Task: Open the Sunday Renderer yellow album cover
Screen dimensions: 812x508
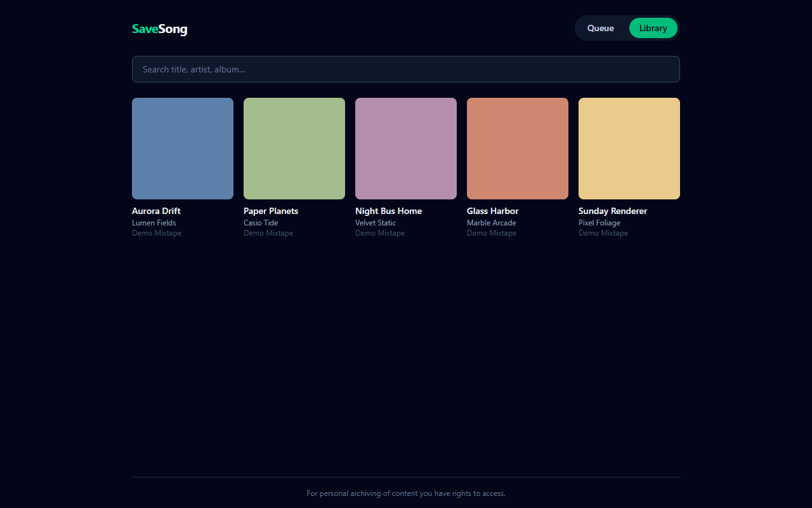Action: pos(629,149)
